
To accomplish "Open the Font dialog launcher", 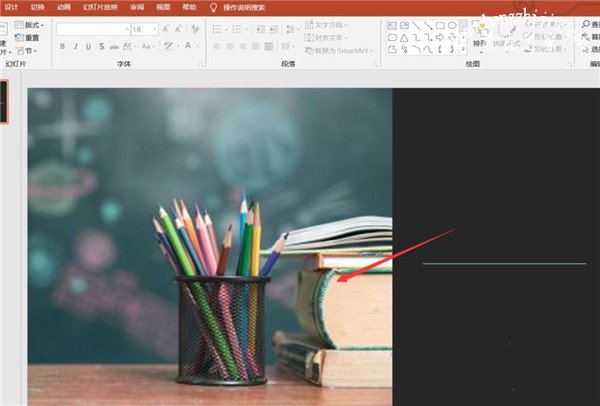I will [x=201, y=65].
